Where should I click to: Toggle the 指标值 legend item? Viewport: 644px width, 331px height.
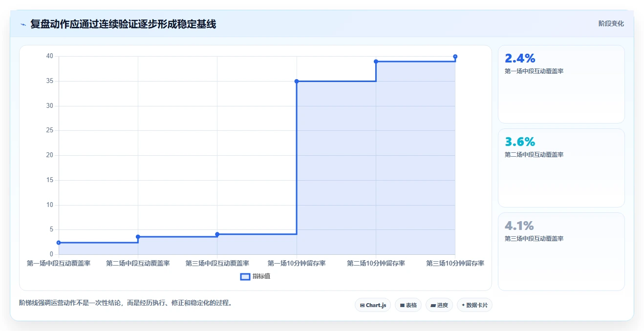click(x=255, y=276)
